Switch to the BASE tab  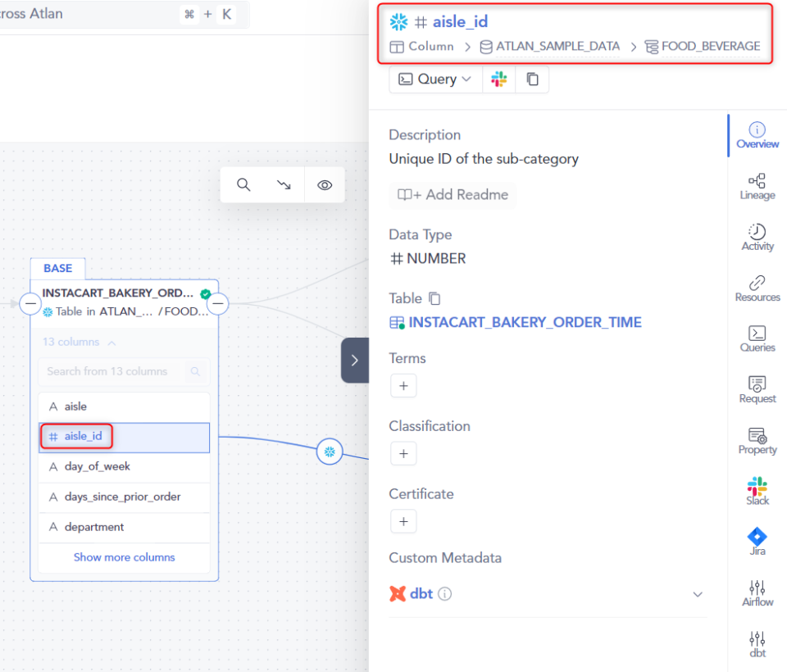pyautogui.click(x=57, y=268)
